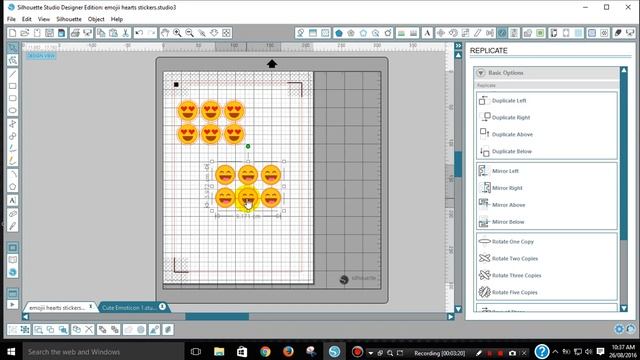This screenshot has width=640, height=360.
Task: Click the Zoom In magnifier icon
Action: [x=177, y=33]
